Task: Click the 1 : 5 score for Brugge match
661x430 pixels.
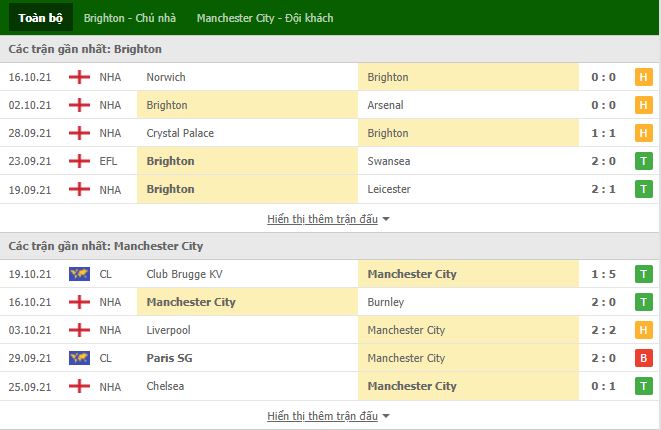Action: point(603,274)
